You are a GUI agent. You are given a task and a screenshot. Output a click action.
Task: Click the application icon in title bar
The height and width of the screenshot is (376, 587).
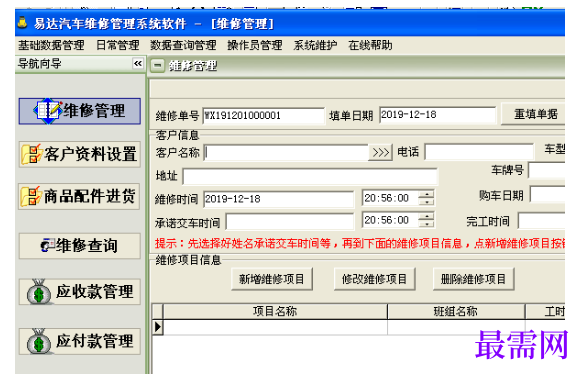coord(23,22)
